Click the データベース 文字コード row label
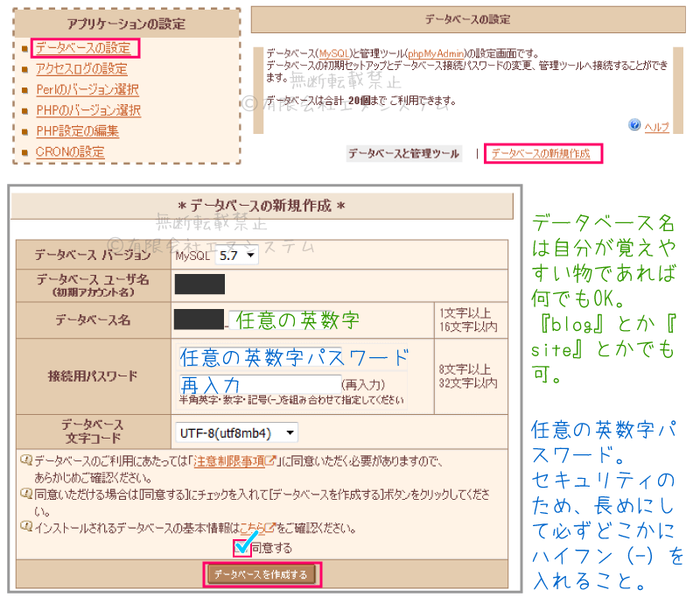 pyautogui.click(x=93, y=431)
